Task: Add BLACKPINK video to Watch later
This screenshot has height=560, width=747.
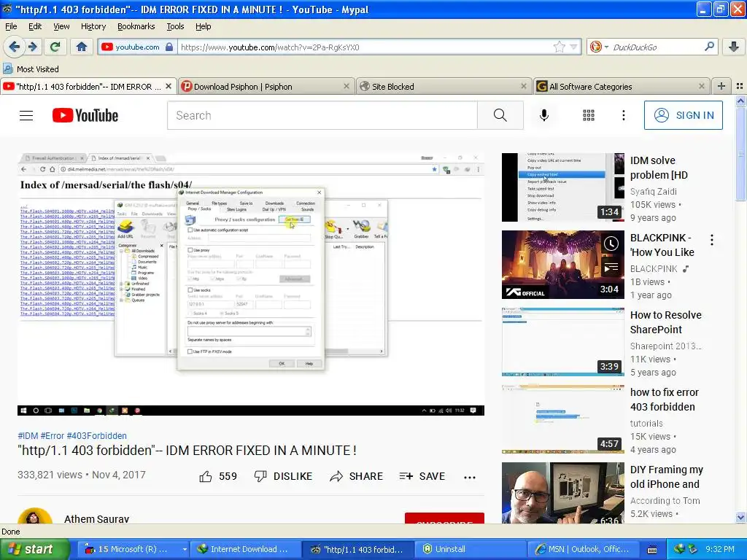Action: [611, 244]
